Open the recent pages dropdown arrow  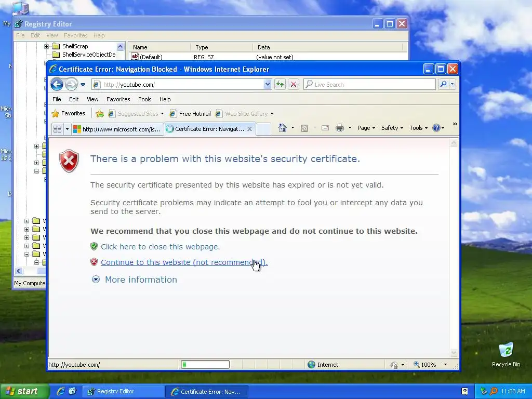pyautogui.click(x=83, y=85)
